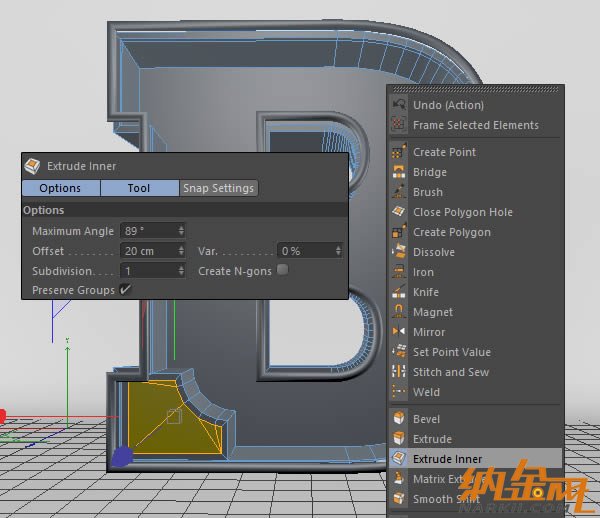Click Offset value stepper arrows
Screen dimensions: 600x518
click(x=181, y=251)
